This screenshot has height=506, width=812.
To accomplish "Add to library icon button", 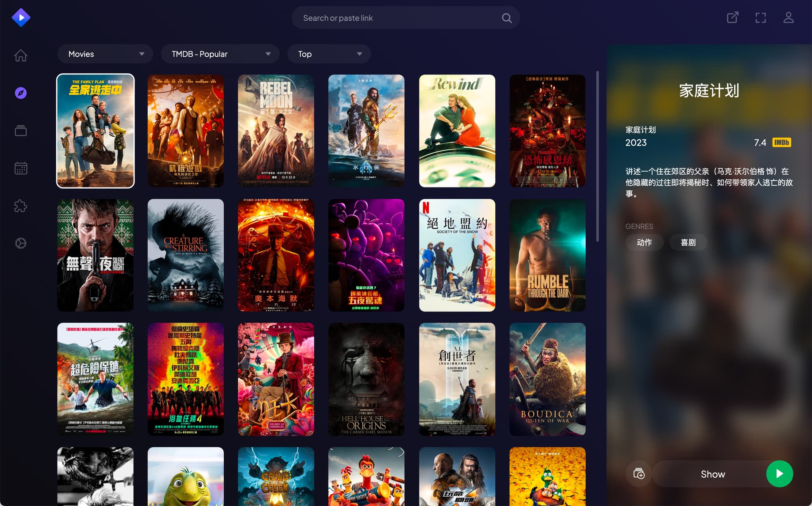I will 639,474.
